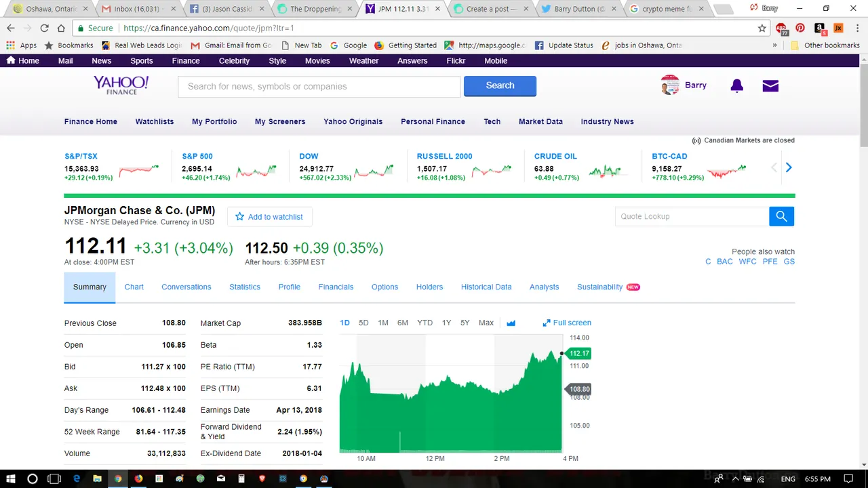868x488 pixels.
Task: Open the orange Jx extension
Action: coord(838,28)
